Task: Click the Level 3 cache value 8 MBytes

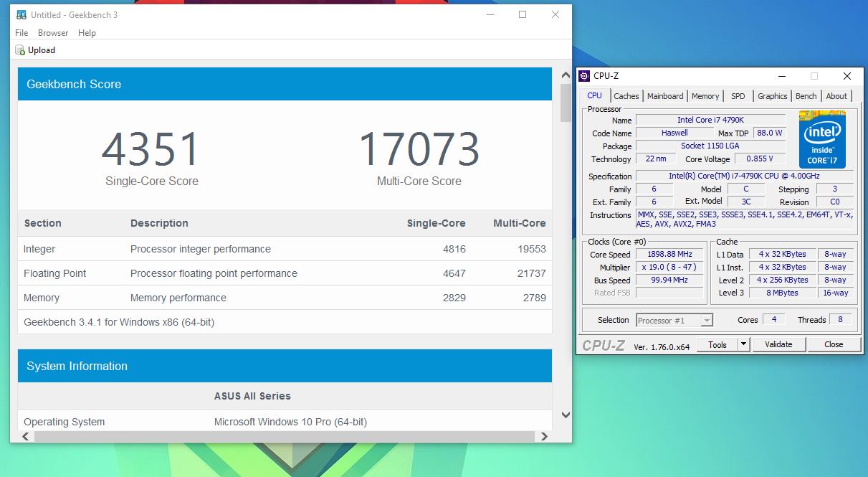Action: point(783,293)
